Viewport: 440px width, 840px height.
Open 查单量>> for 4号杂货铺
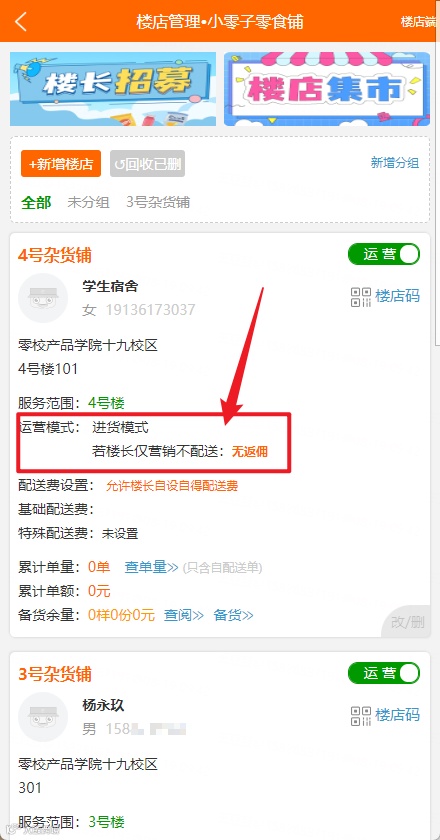coord(151,567)
